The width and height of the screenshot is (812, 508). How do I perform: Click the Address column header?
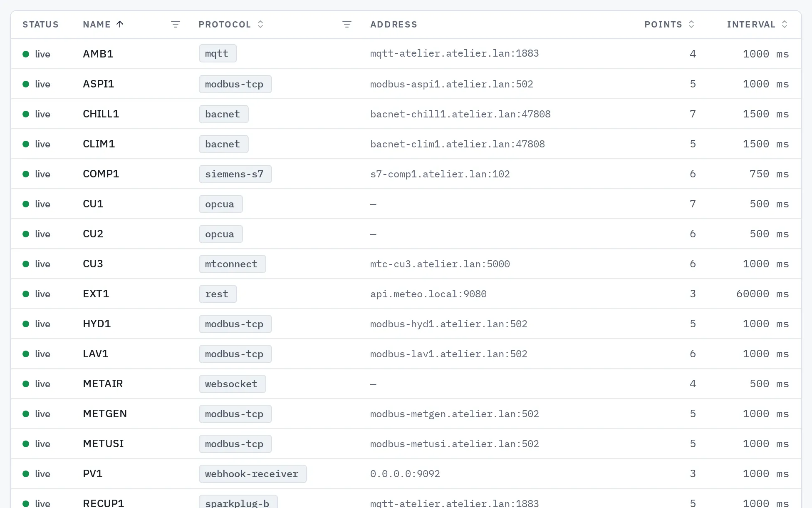click(x=394, y=25)
